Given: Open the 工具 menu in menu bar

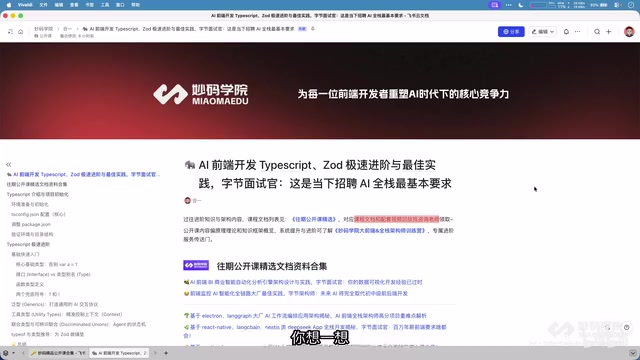Looking at the screenshot, I should point(105,5).
